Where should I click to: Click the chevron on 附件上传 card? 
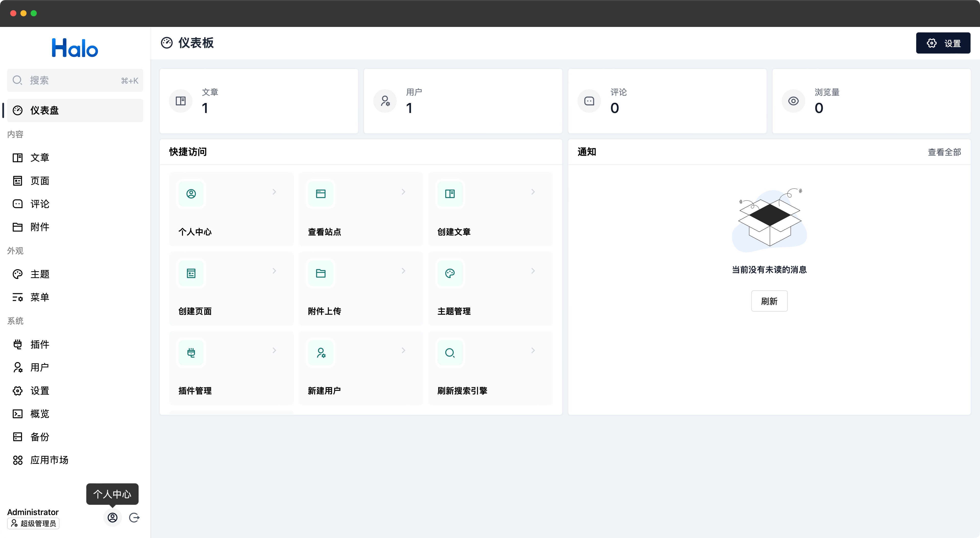coord(404,271)
